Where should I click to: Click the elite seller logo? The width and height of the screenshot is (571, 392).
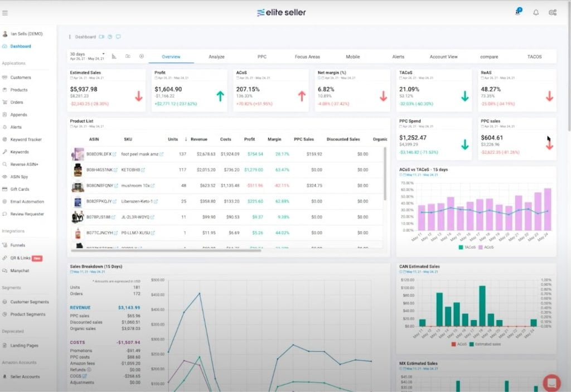(281, 12)
